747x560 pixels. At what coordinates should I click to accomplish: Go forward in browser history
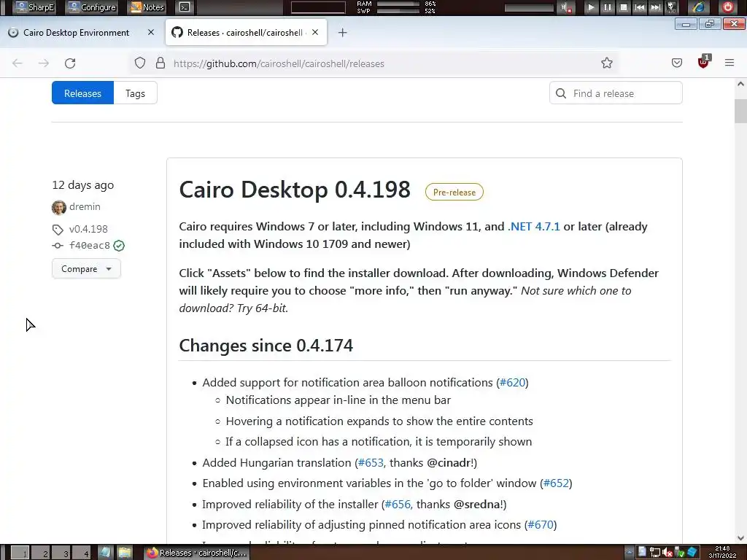(43, 63)
